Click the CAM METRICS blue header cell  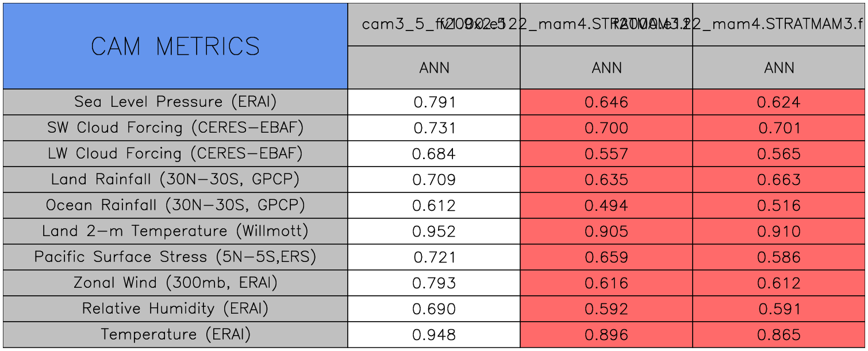[x=175, y=46]
